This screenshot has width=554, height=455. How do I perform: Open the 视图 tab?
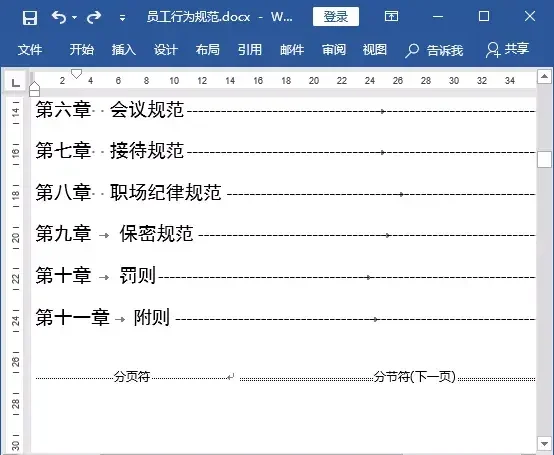pyautogui.click(x=375, y=49)
